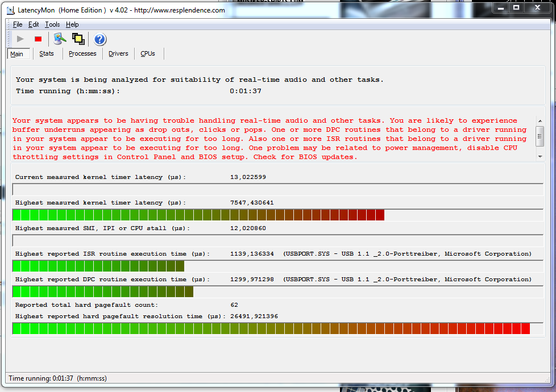The image size is (556, 392).
Task: Click the empty SMI, IPI or CPU stall bar
Action: (277, 240)
